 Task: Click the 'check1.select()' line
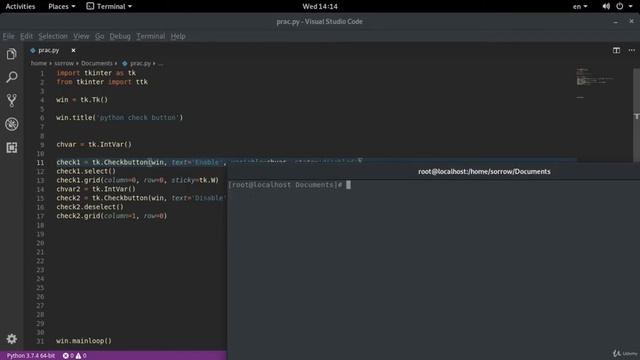point(86,171)
